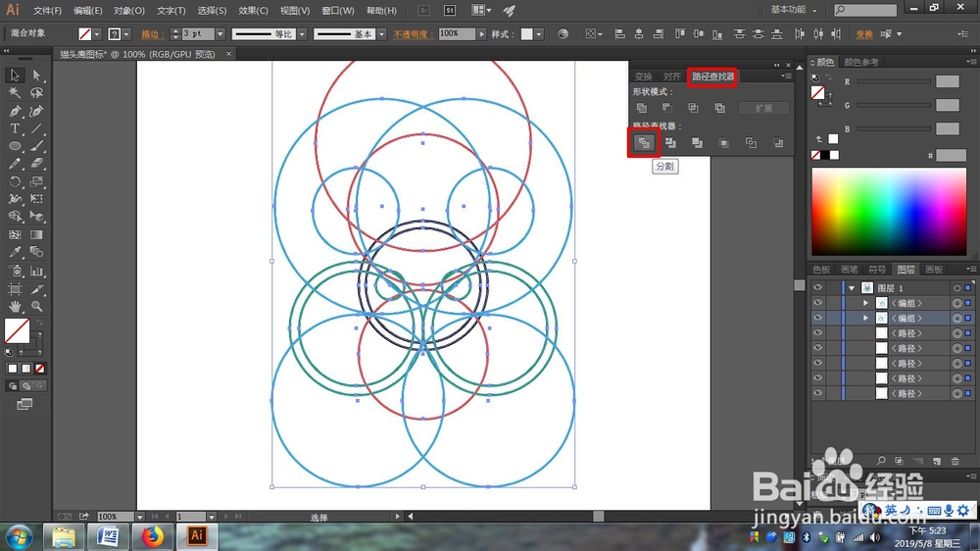
Task: Open the 窗口(W) menu
Action: point(337,11)
